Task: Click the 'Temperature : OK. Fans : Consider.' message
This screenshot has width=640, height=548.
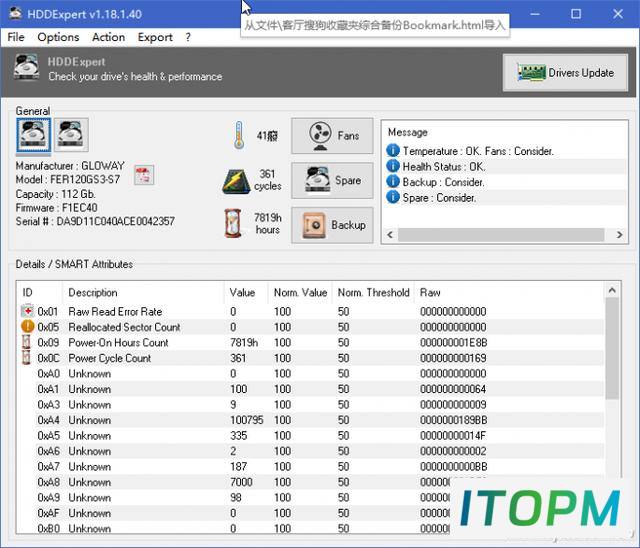Action: [x=478, y=151]
